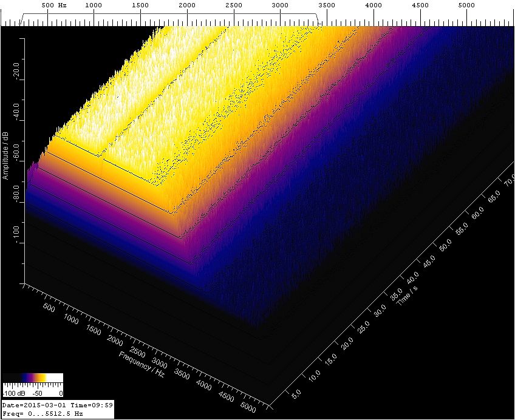Click the 500 Hz label on top ruler

pos(55,5)
